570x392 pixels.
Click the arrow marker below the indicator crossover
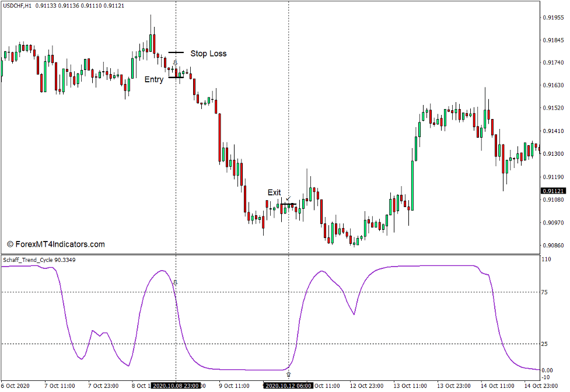289,374
